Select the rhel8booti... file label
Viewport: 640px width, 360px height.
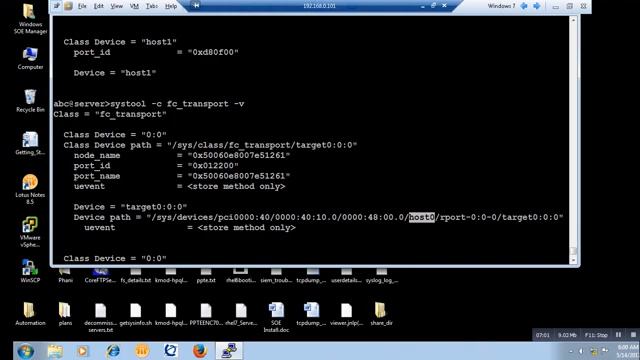coord(241,280)
